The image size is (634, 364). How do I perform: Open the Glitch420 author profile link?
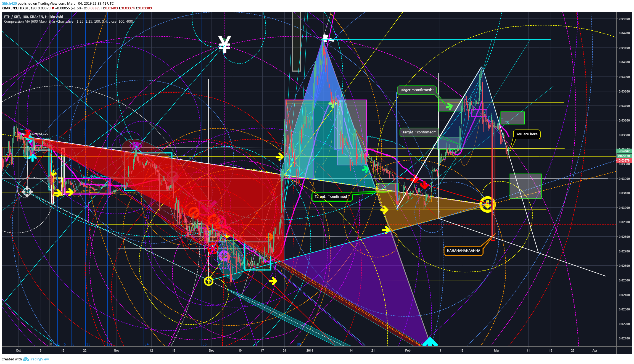[x=9, y=4]
